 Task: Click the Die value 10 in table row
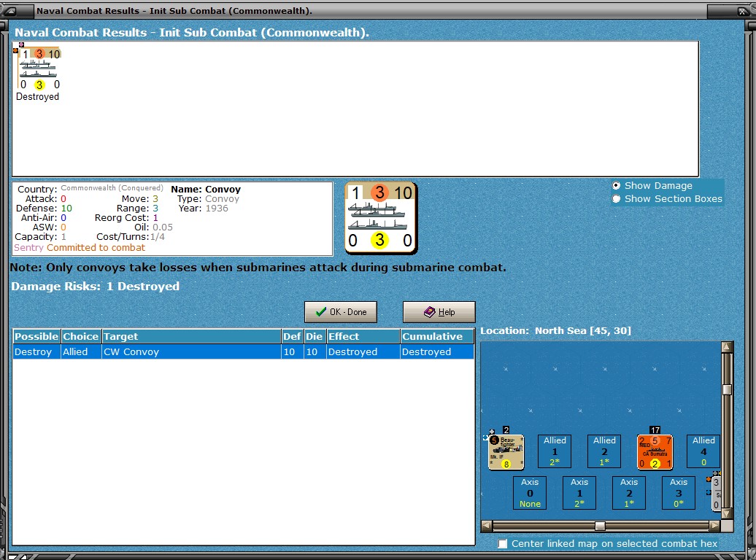(315, 351)
